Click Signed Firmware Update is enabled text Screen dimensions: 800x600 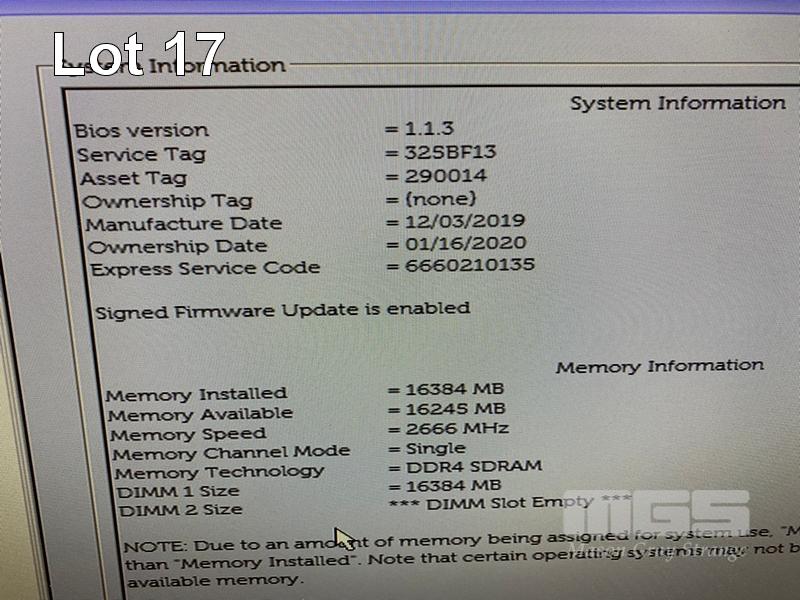pos(283,310)
